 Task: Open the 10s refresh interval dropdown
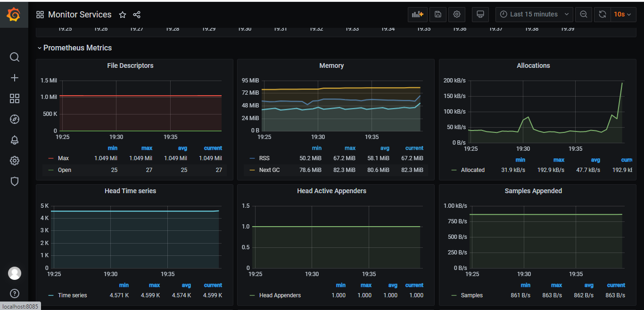coord(623,14)
